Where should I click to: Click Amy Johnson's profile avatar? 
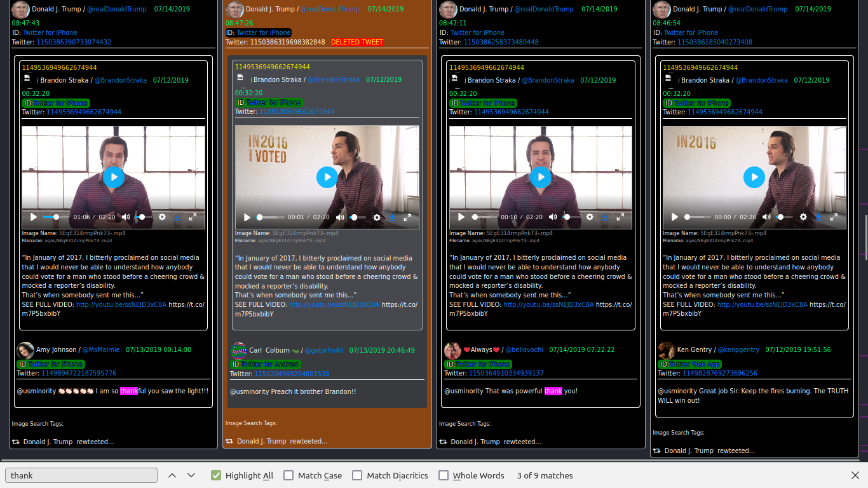(25, 350)
